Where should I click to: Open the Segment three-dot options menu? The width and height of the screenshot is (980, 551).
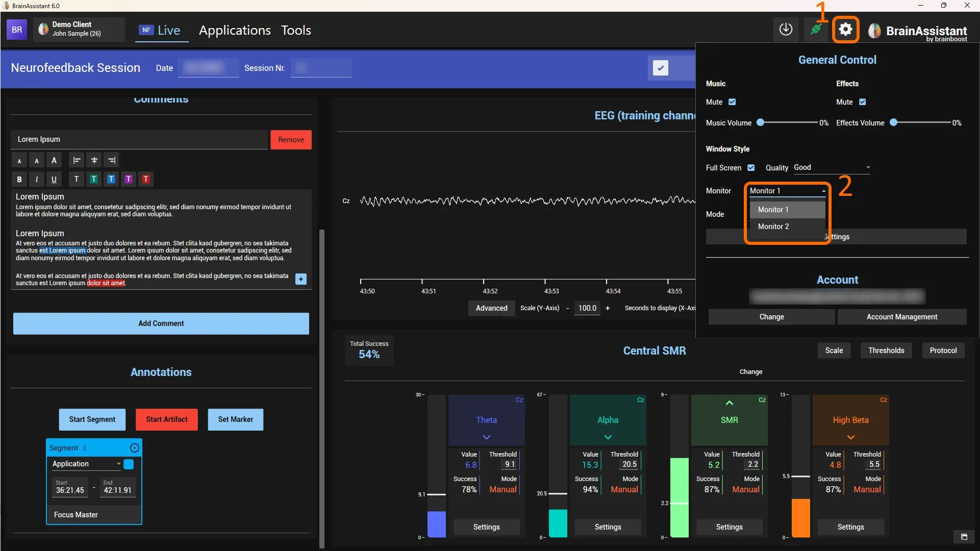85,448
